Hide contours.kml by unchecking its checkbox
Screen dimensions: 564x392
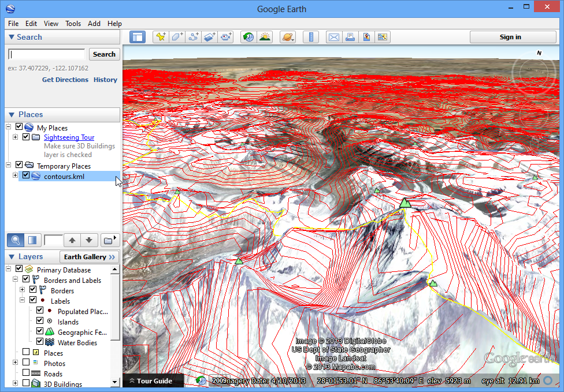click(x=26, y=176)
